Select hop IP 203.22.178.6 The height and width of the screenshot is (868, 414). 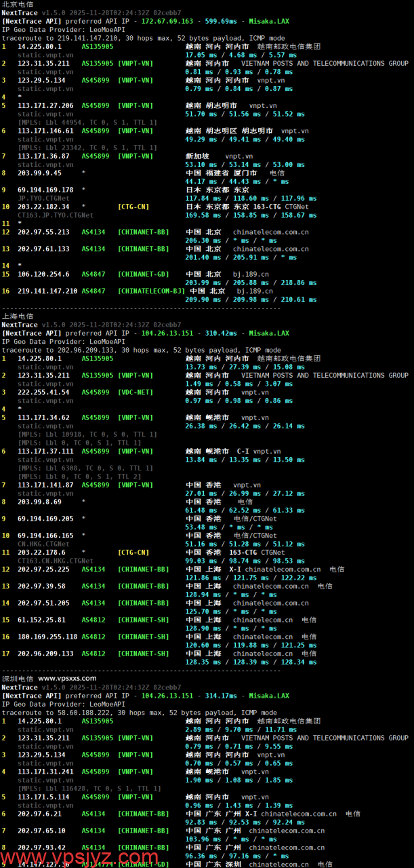coord(41,553)
